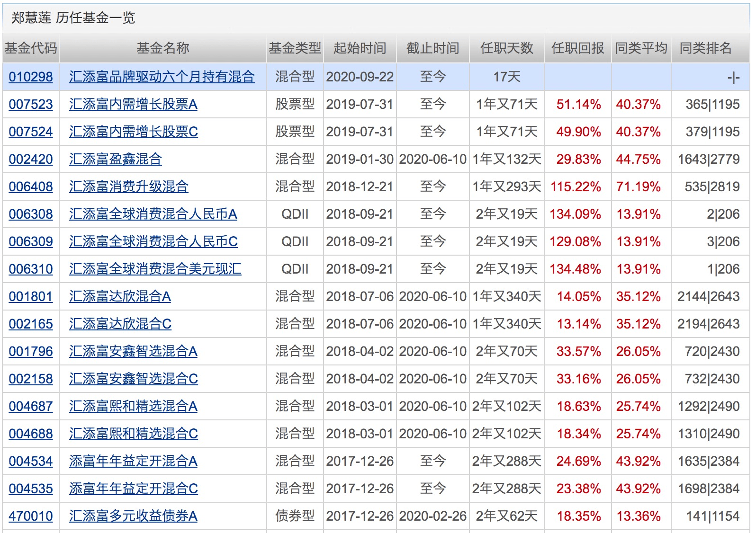Select the start date 2020-09-22
756x533 pixels.
pyautogui.click(x=360, y=77)
